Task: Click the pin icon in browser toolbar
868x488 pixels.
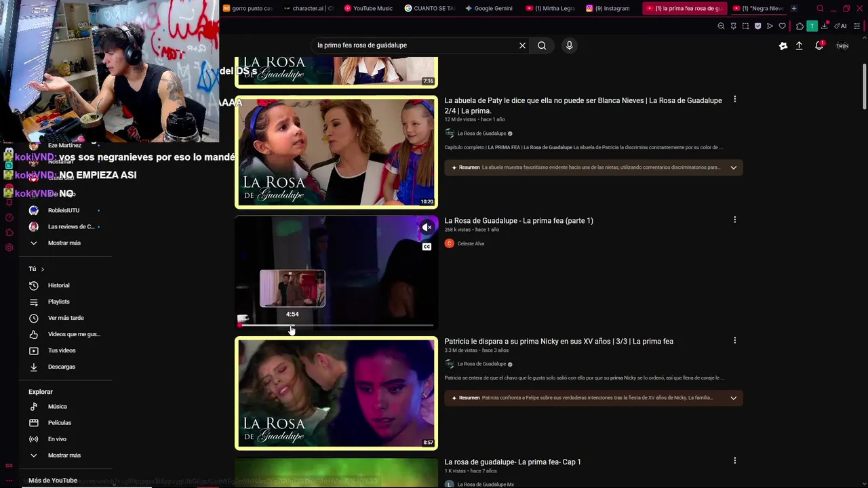Action: pos(733,26)
